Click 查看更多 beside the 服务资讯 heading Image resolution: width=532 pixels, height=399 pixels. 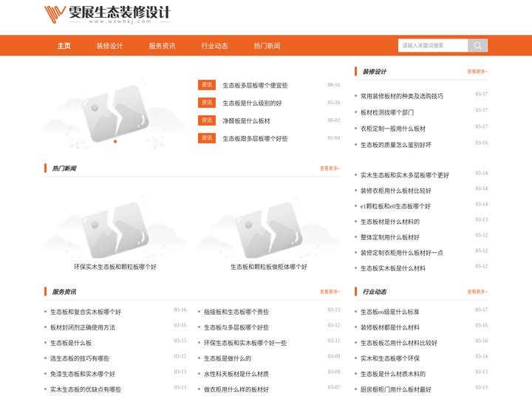[x=330, y=292]
